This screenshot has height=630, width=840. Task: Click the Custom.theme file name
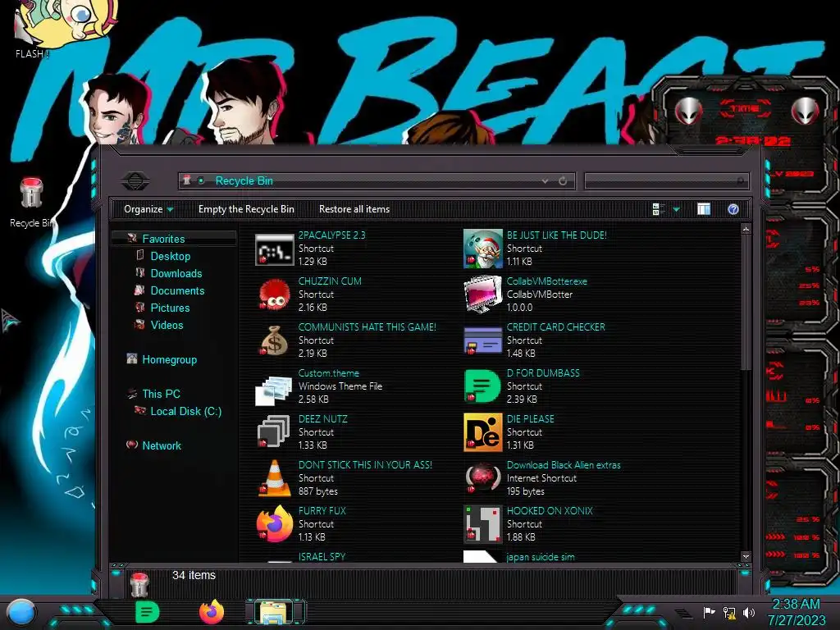point(328,373)
